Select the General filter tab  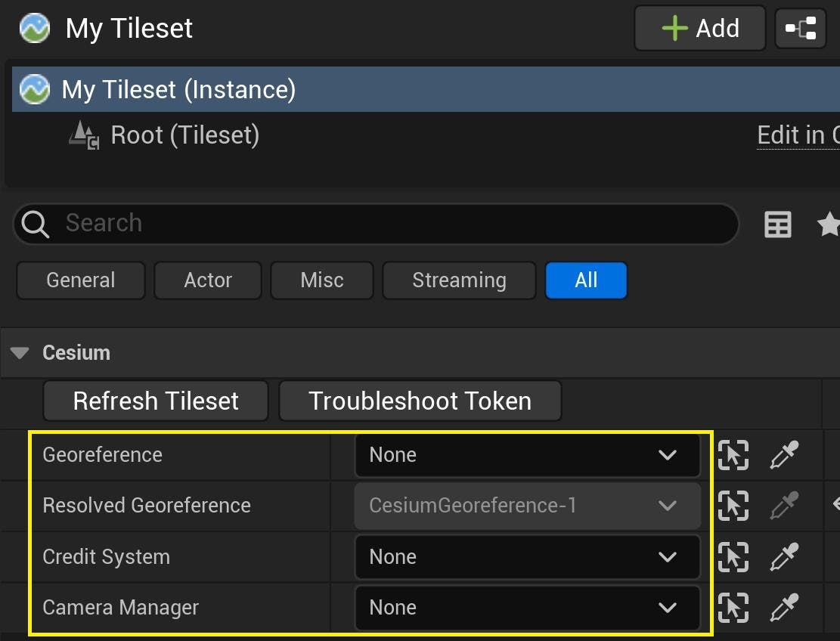[81, 280]
